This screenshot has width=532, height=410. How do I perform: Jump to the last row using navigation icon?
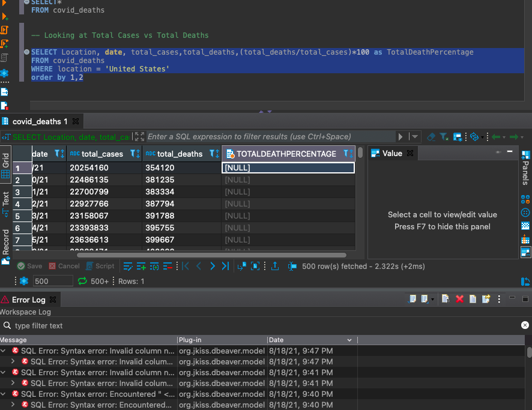click(226, 266)
